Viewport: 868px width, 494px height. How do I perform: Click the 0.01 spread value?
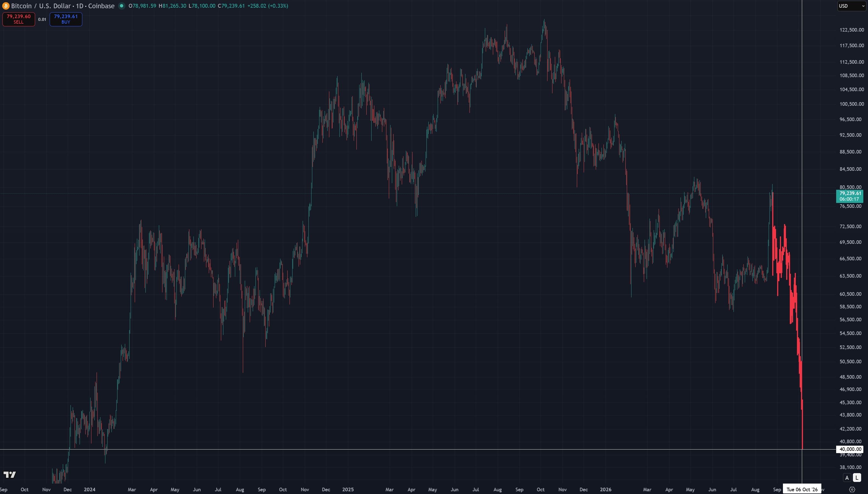[x=42, y=19]
